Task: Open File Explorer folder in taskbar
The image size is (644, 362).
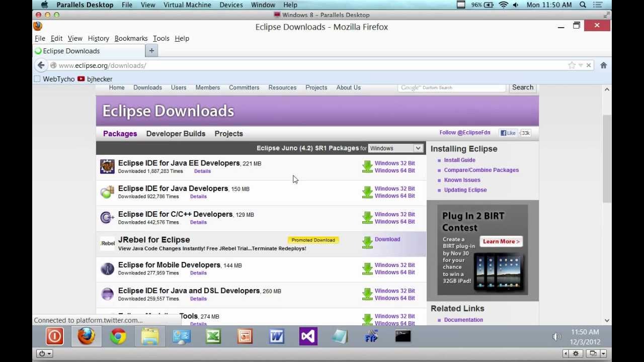Action: pyautogui.click(x=150, y=336)
